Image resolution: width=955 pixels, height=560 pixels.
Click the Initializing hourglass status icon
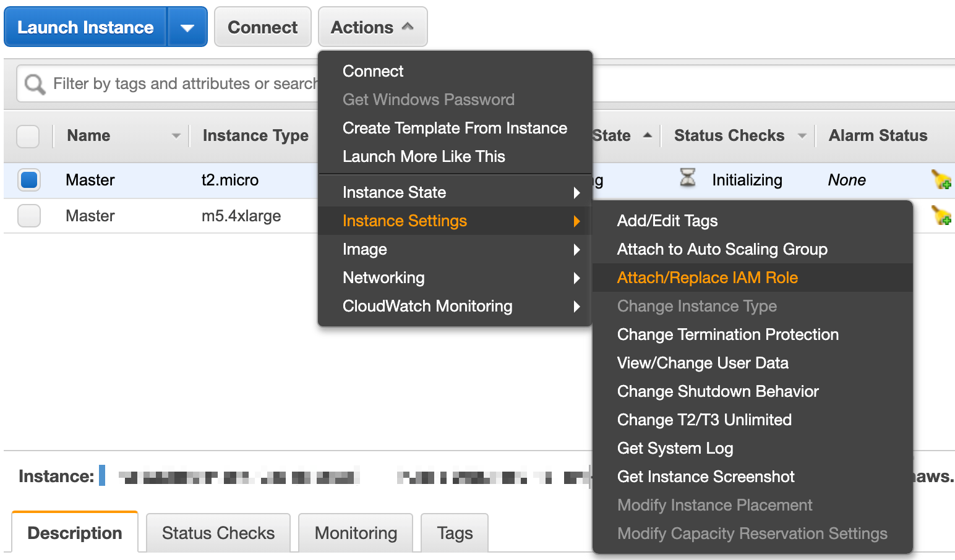[x=688, y=179]
